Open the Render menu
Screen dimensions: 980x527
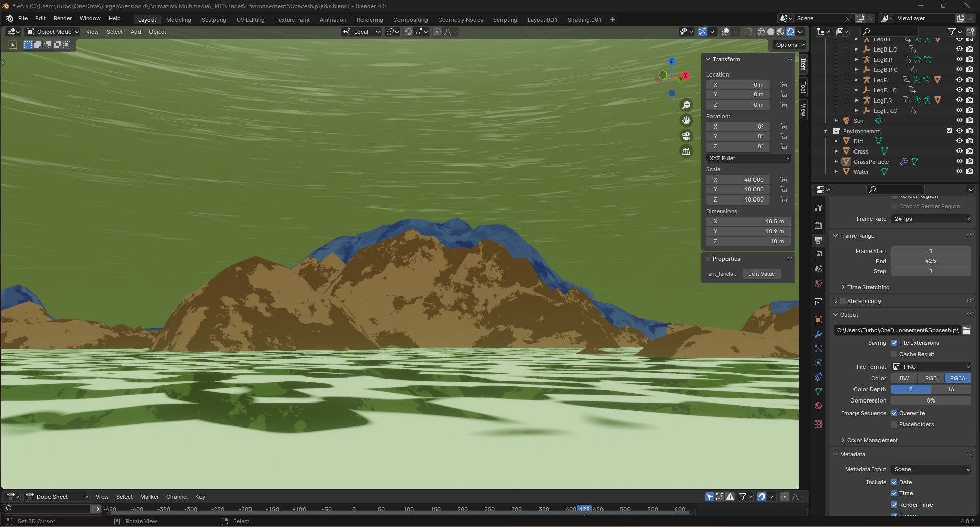62,18
